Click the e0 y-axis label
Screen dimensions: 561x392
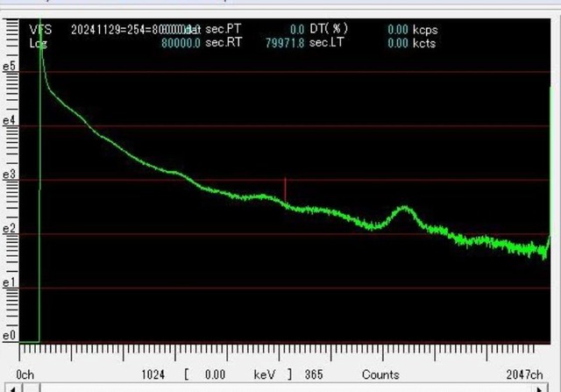click(10, 336)
